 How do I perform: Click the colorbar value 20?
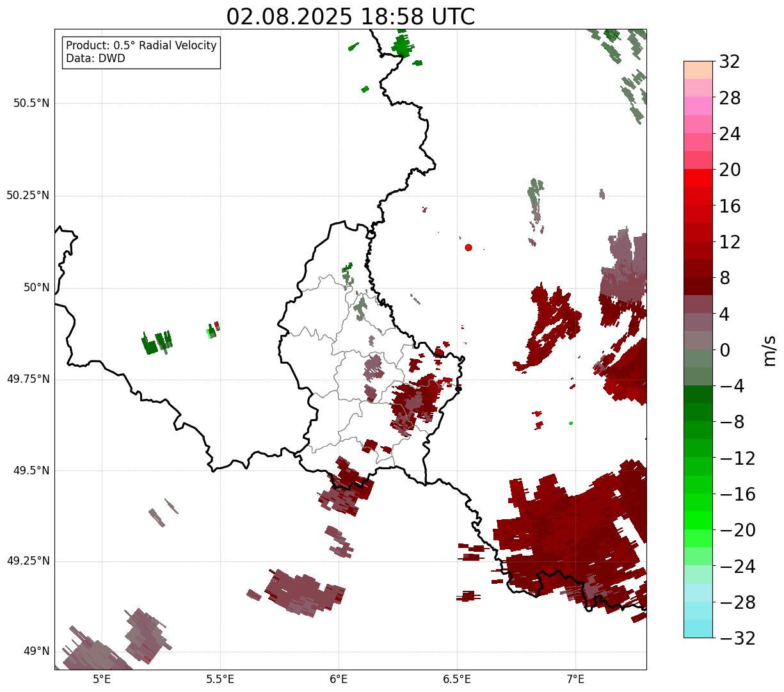(730, 170)
